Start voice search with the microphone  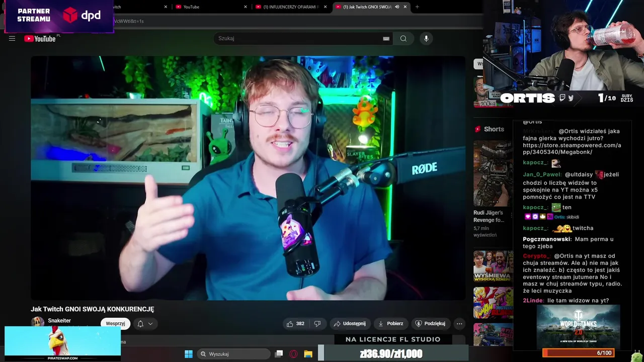click(x=426, y=39)
